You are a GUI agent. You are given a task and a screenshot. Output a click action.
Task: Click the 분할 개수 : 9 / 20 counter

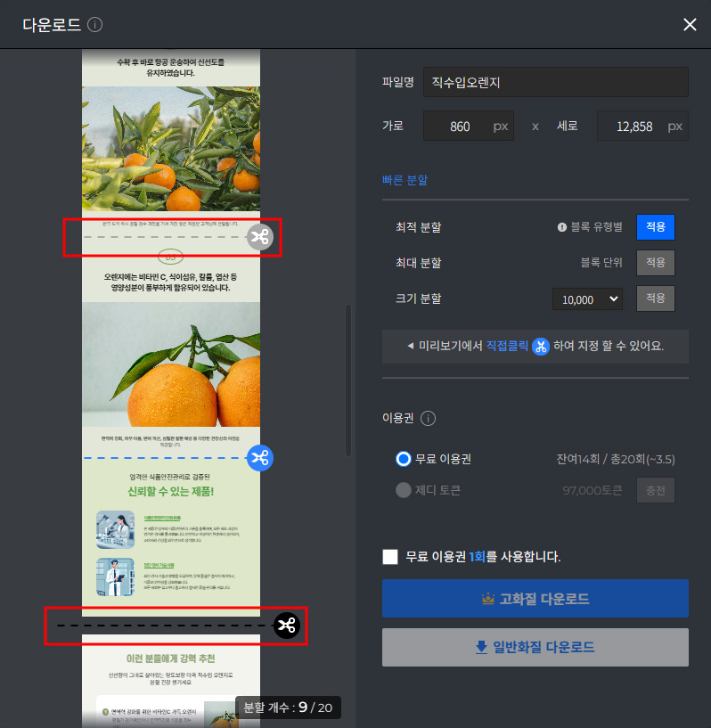(288, 708)
